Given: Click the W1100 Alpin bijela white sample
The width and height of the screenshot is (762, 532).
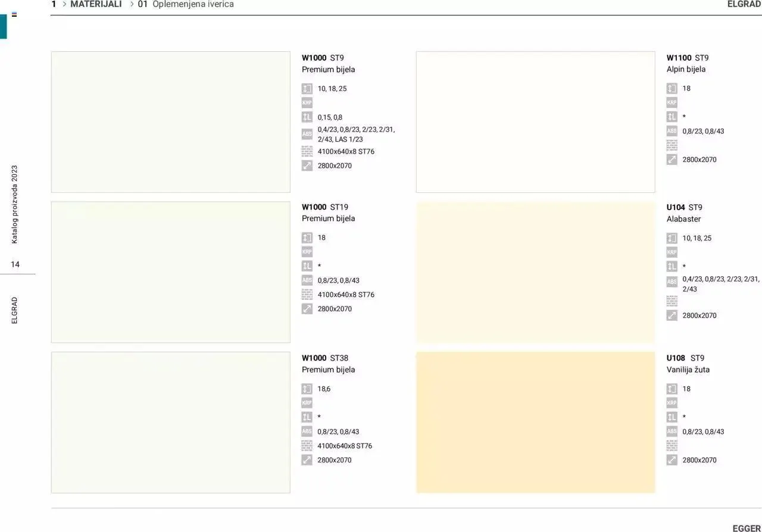Looking at the screenshot, I should (535, 122).
